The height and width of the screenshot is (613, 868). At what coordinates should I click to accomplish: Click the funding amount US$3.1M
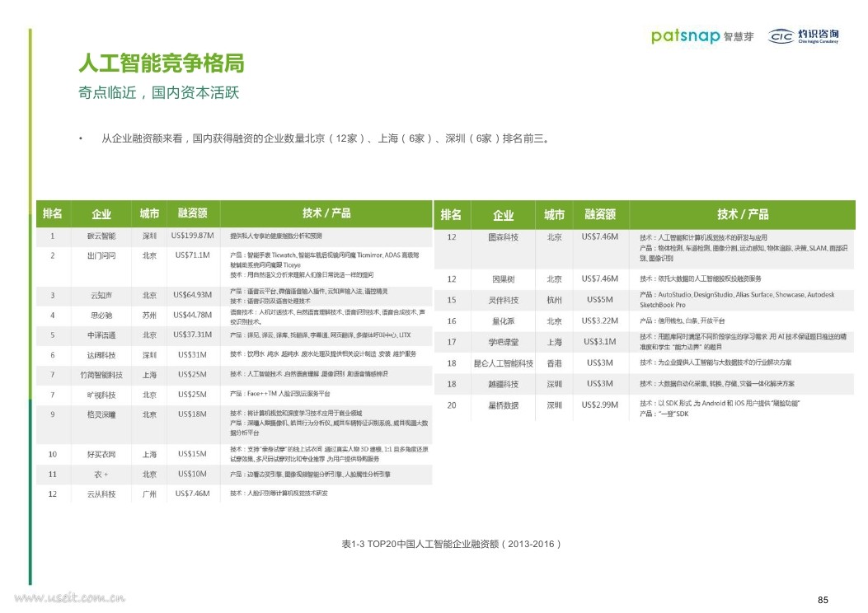(599, 342)
